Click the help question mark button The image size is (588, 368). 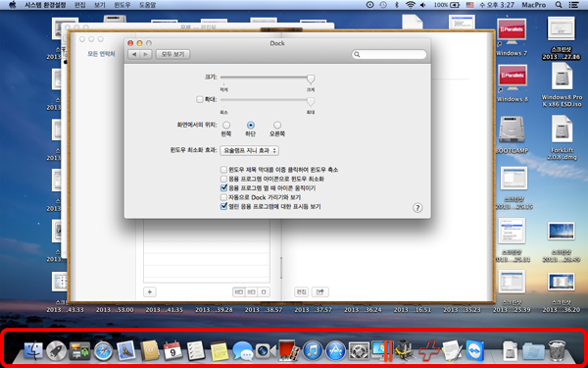[417, 208]
